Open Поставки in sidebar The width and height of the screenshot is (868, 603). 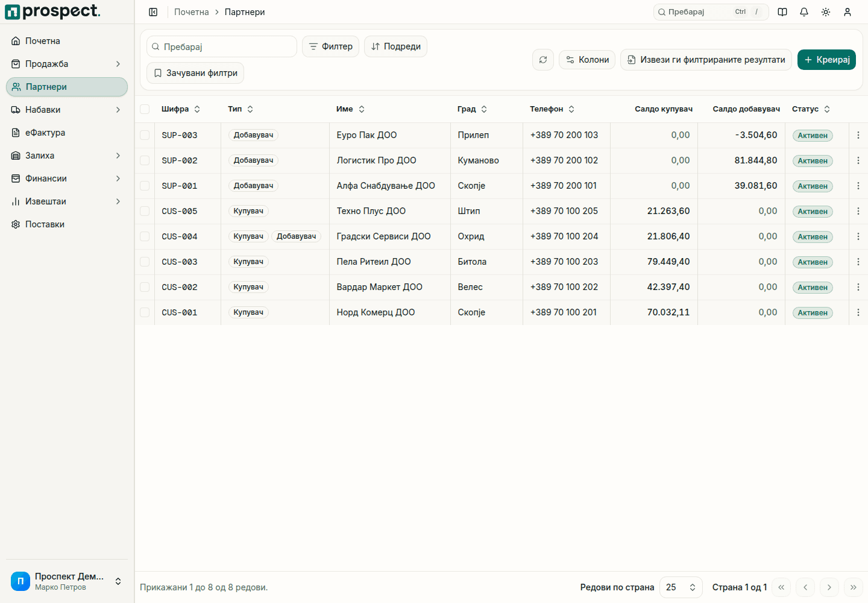pos(67,224)
